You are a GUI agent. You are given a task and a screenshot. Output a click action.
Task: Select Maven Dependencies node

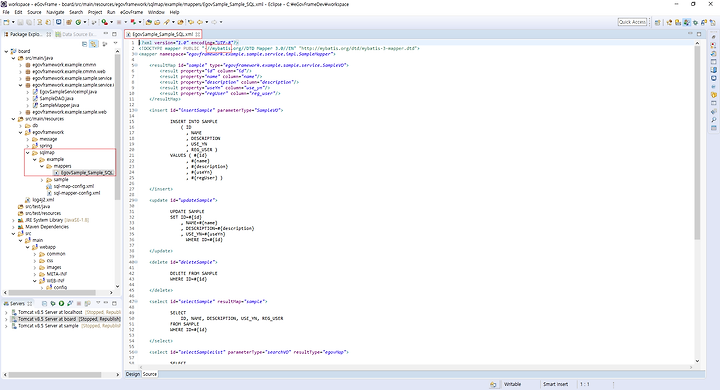43,227
